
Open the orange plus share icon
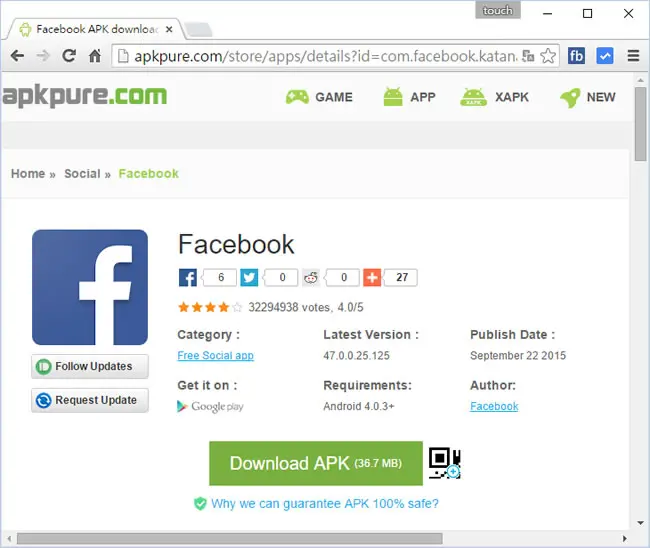tap(372, 277)
